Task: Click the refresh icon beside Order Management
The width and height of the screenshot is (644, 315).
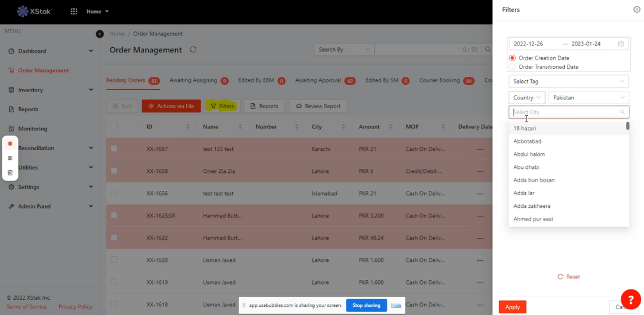Action: pos(193,49)
